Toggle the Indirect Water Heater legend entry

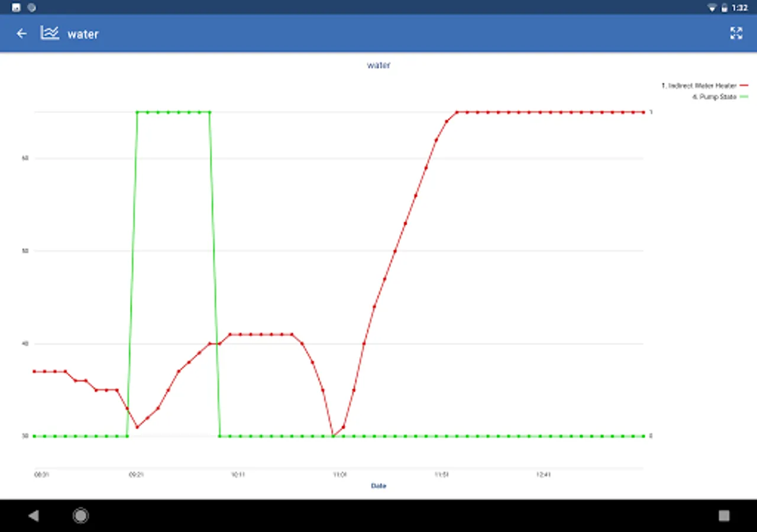tap(704, 86)
